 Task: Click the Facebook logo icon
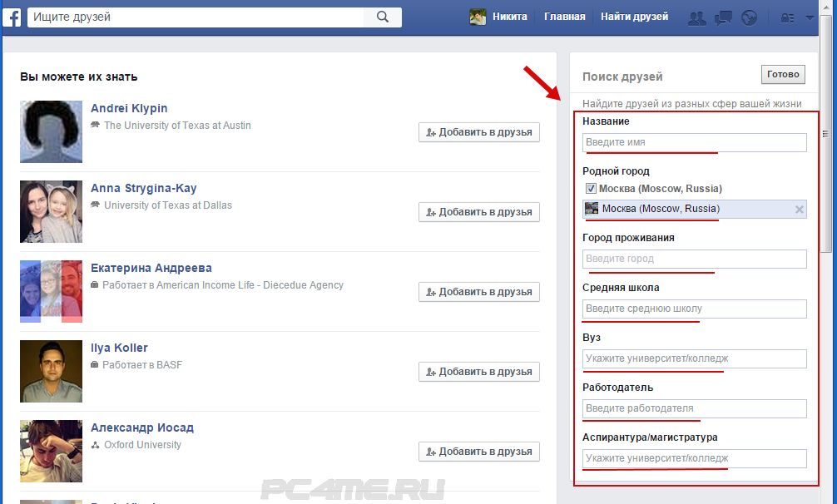point(12,17)
